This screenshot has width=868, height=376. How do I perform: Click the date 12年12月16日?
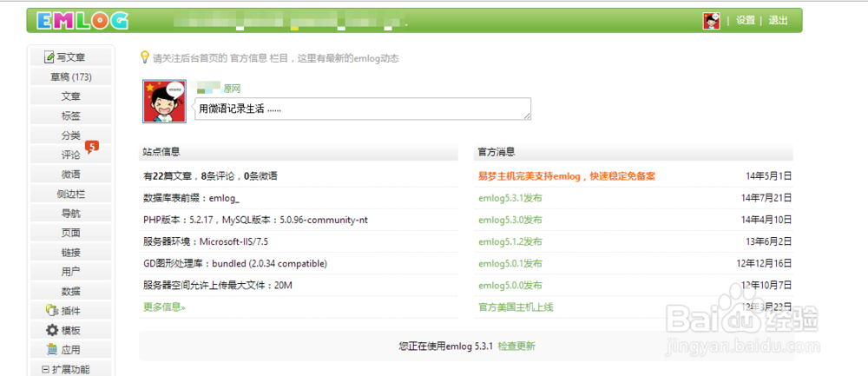point(764,264)
